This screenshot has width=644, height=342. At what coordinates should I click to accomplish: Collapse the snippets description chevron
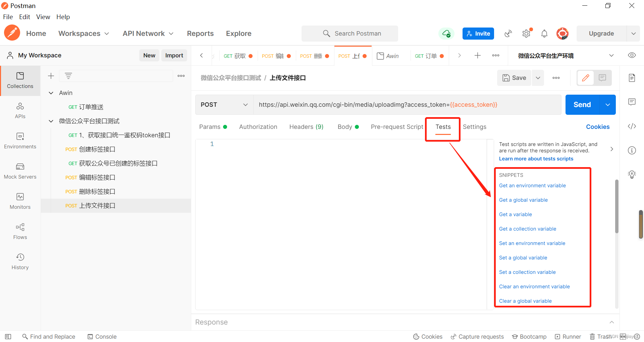point(612,149)
